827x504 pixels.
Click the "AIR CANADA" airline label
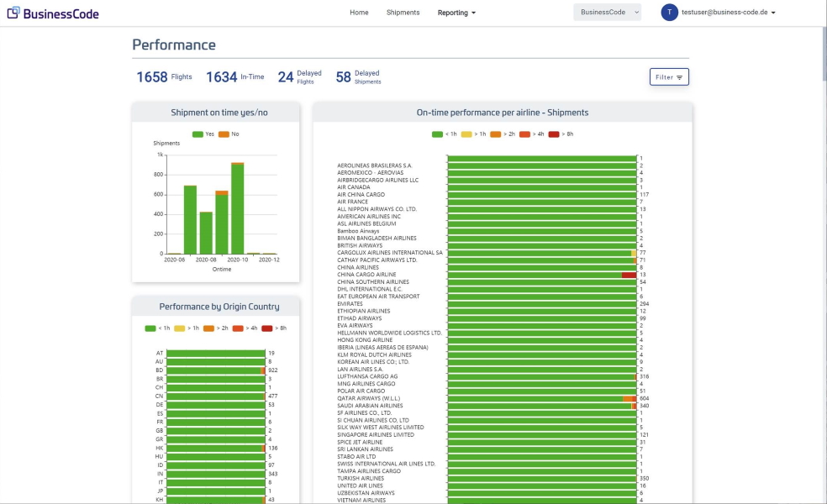(x=353, y=187)
